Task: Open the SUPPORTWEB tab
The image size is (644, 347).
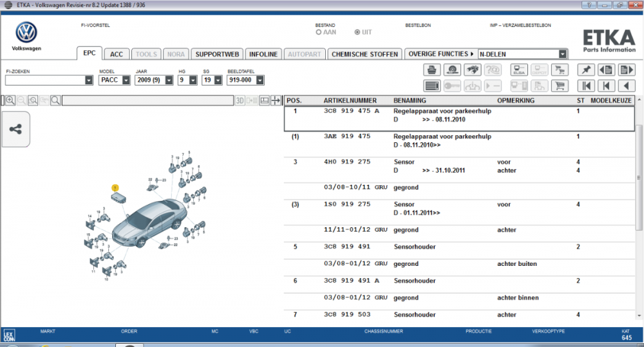Action: click(x=217, y=54)
